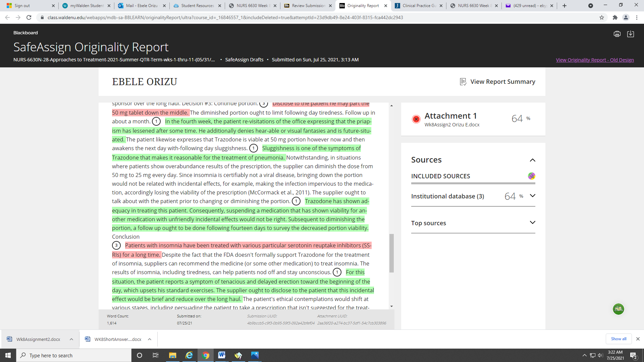Show all downloads
Screen dimensions: 644x362
click(x=619, y=339)
